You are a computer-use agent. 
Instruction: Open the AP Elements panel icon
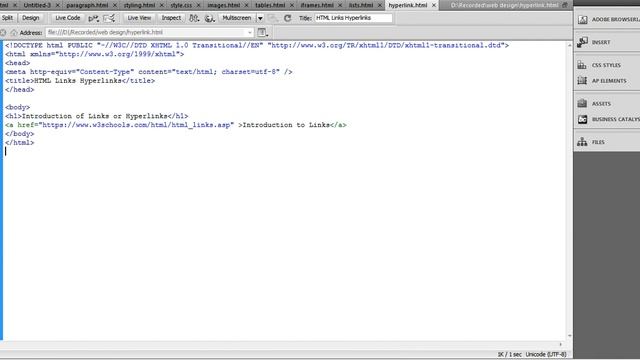pos(582,80)
